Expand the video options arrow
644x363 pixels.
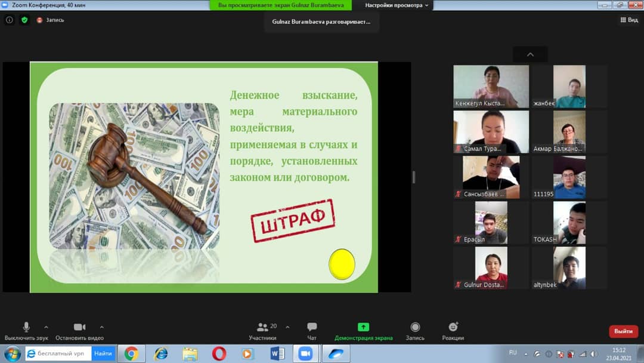coord(101,327)
